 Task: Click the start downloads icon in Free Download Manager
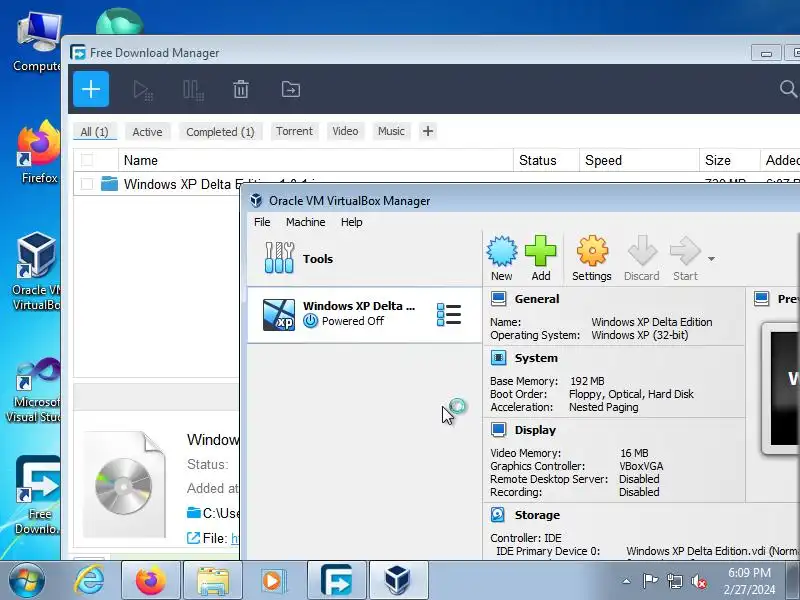click(x=143, y=90)
